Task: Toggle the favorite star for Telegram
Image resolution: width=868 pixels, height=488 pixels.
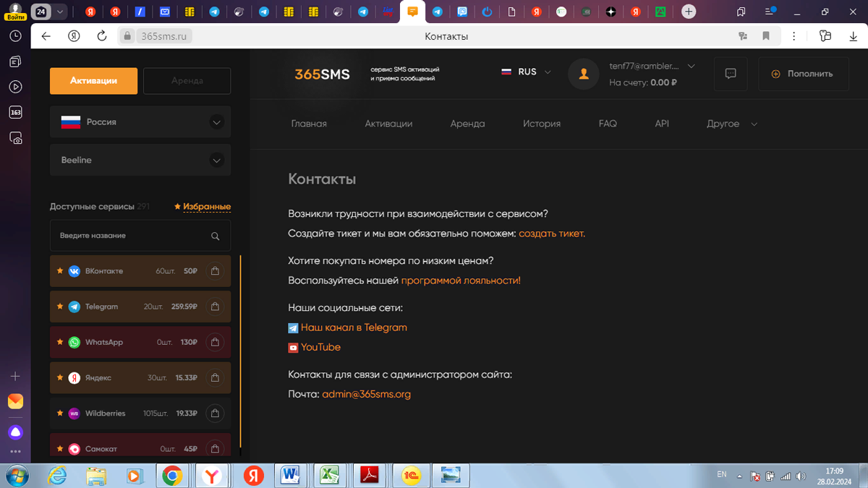Action: click(x=60, y=307)
